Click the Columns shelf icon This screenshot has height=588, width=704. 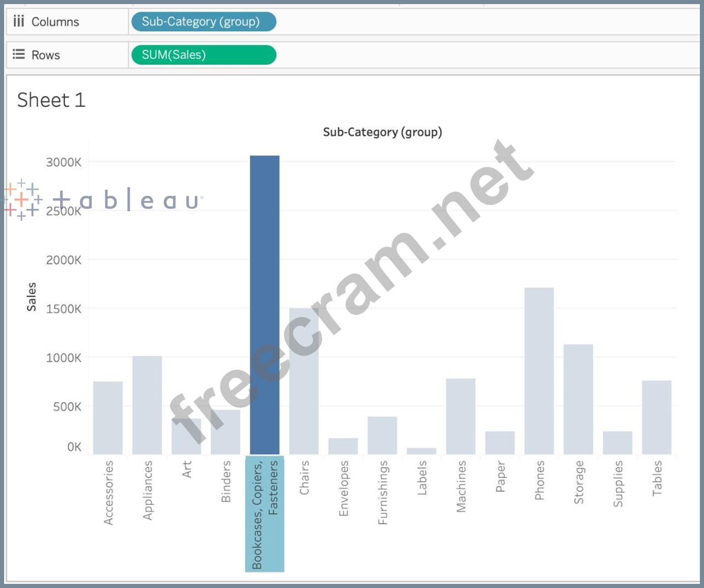(19, 21)
